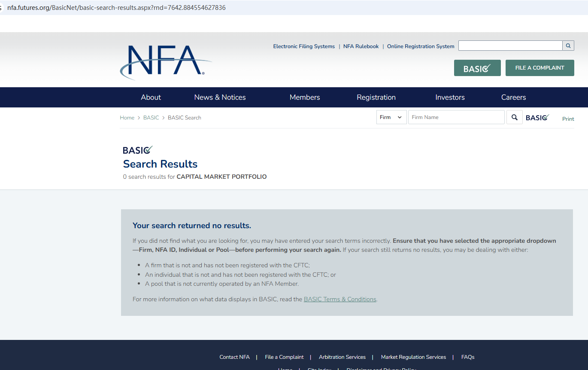The image size is (588, 370).
Task: Open the Investors navigation menu
Action: tap(450, 97)
